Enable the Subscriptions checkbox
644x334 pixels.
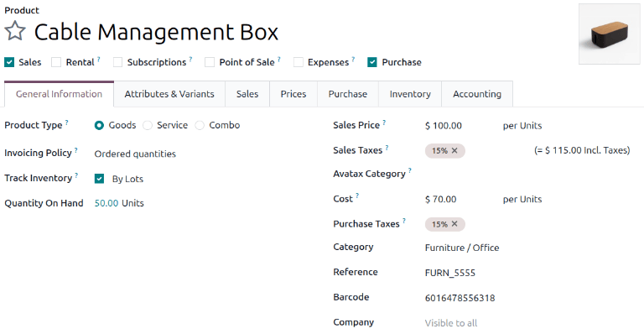tap(118, 62)
